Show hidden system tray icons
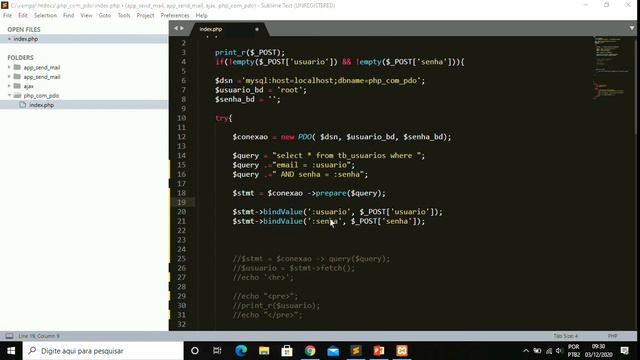Viewport: 640px width, 360px height. pyautogui.click(x=526, y=351)
